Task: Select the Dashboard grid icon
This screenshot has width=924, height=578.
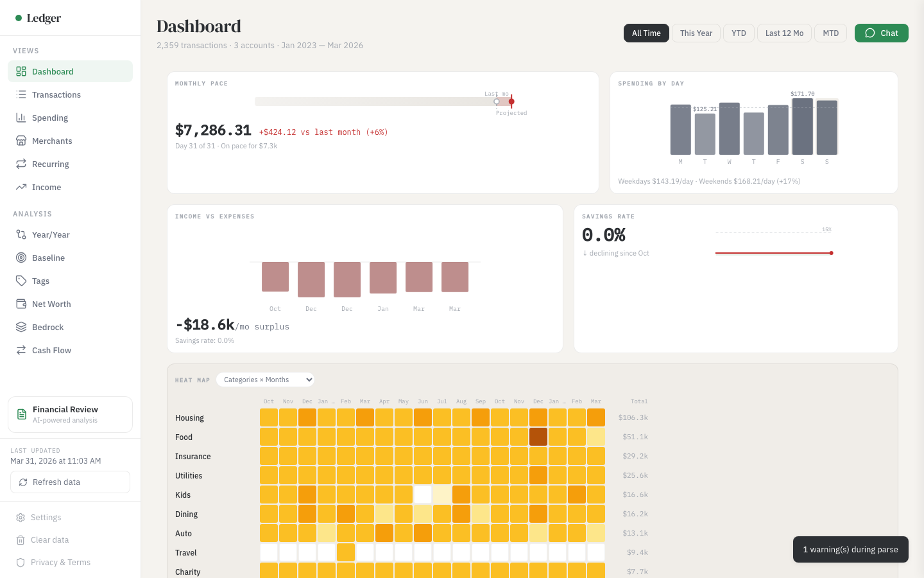Action: point(21,71)
